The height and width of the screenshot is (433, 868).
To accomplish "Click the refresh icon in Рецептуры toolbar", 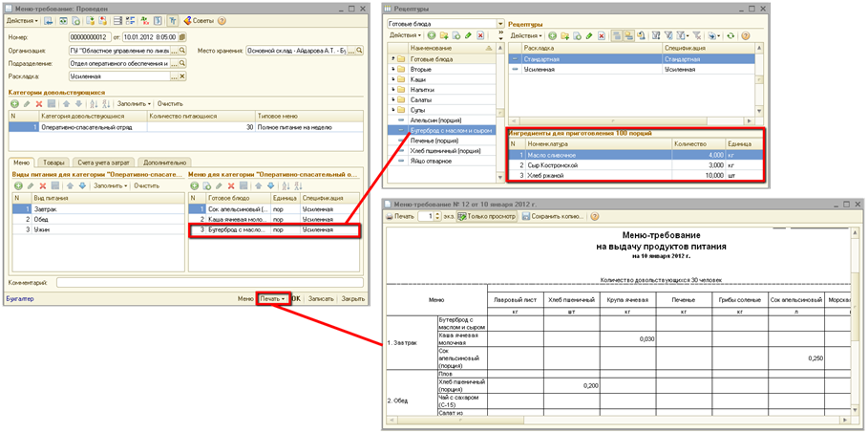I will pyautogui.click(x=730, y=35).
